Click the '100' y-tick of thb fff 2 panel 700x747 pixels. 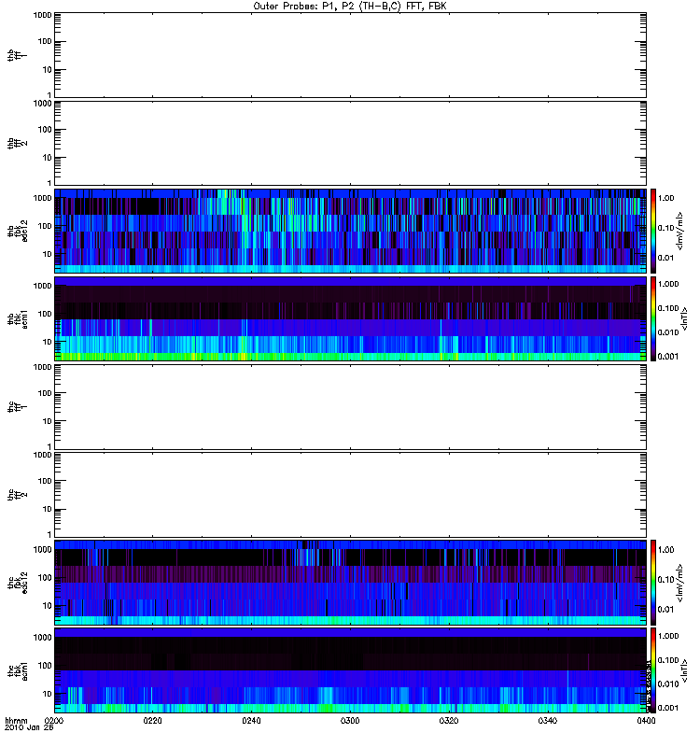(45, 130)
